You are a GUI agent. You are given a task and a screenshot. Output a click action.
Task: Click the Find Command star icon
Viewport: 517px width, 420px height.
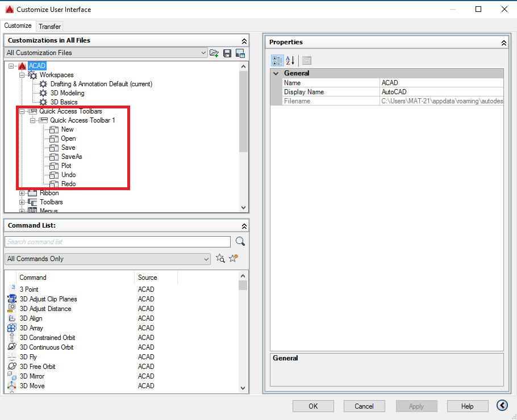220,259
